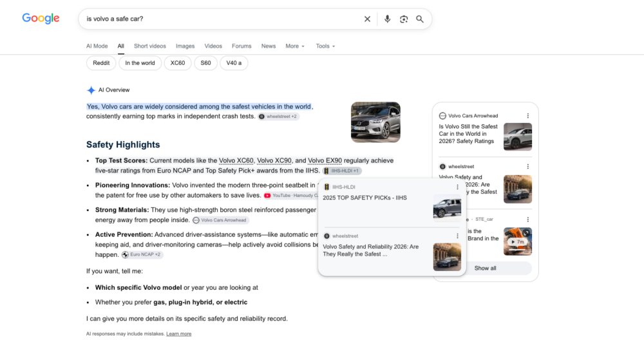Click the wheelstreet +2 source chip

point(278,117)
